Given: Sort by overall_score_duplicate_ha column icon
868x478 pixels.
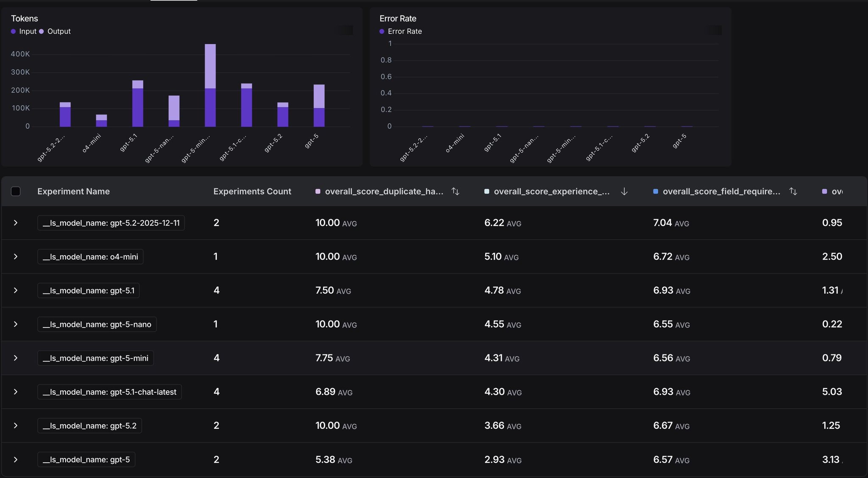Looking at the screenshot, I should pyautogui.click(x=455, y=191).
